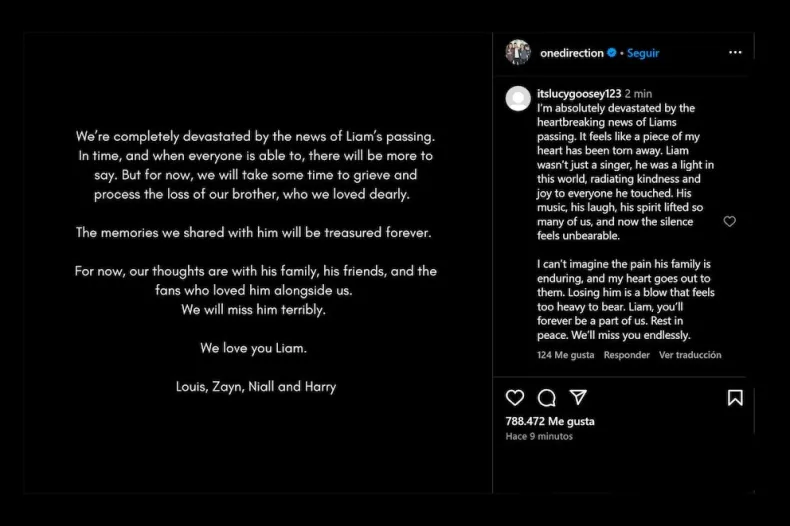The height and width of the screenshot is (526, 790).
Task: Open the onedirection username link
Action: coord(572,53)
